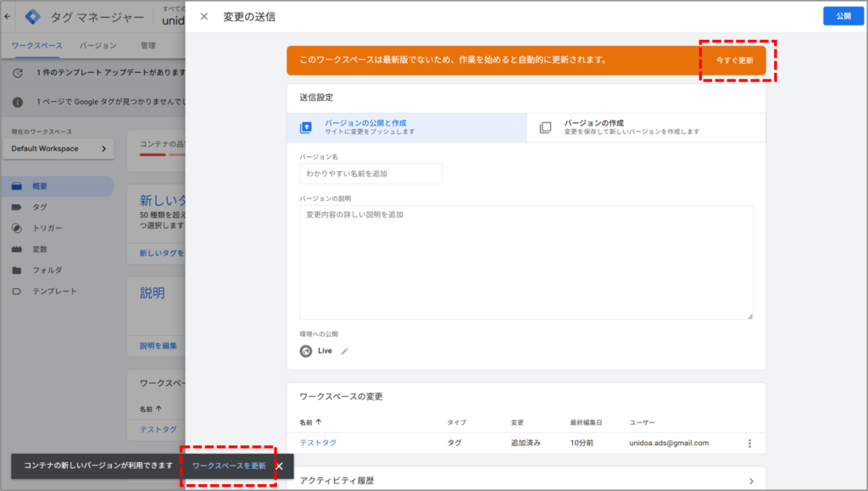Viewport: 868px width, 491px height.
Task: Click the blue 公開 publish button
Action: (x=843, y=16)
